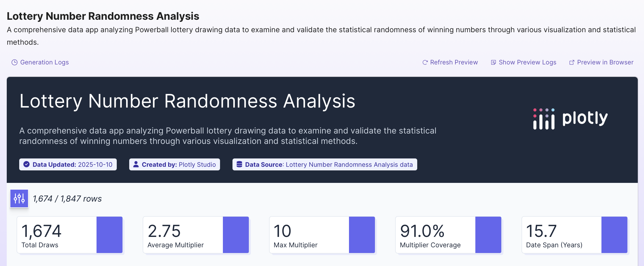Open the filter controls sliders icon
Screen dimensions: 644x266
pos(19,198)
